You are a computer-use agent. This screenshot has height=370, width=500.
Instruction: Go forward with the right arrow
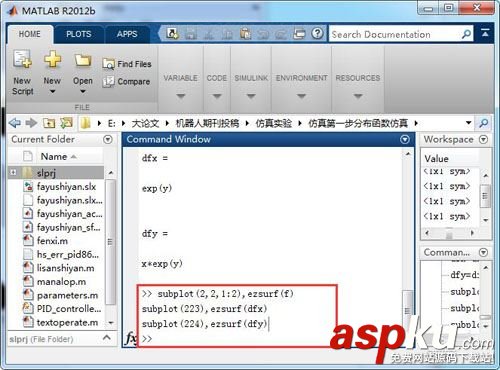click(x=31, y=123)
